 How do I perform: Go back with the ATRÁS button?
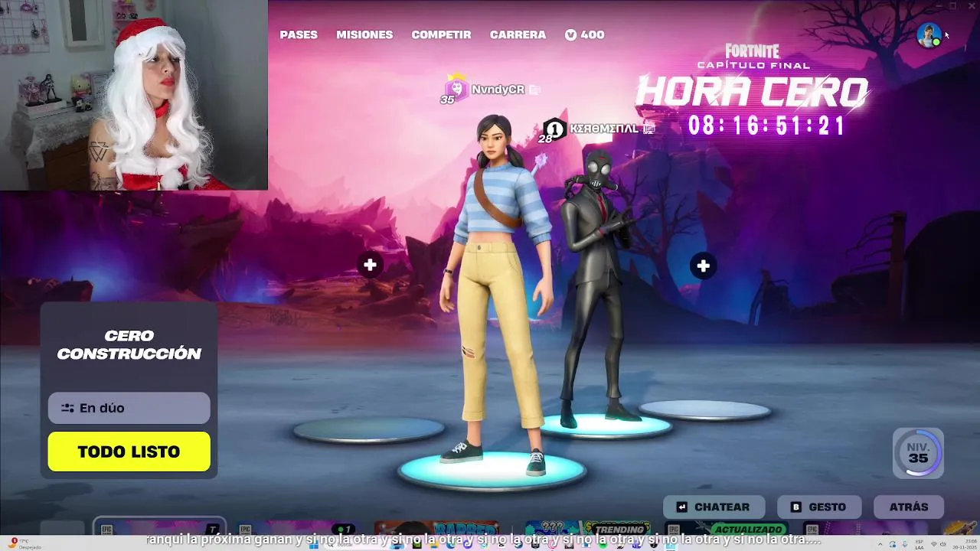tap(909, 507)
